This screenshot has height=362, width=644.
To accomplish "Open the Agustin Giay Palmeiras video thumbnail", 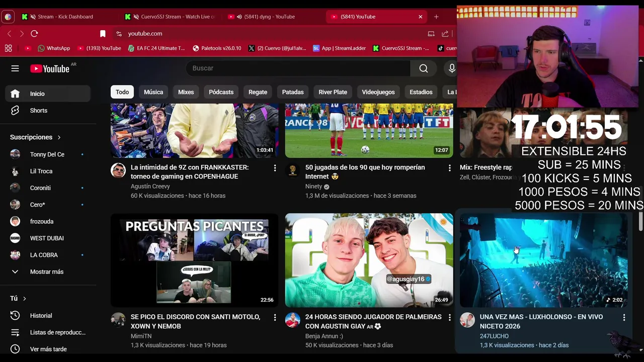I will click(x=369, y=260).
